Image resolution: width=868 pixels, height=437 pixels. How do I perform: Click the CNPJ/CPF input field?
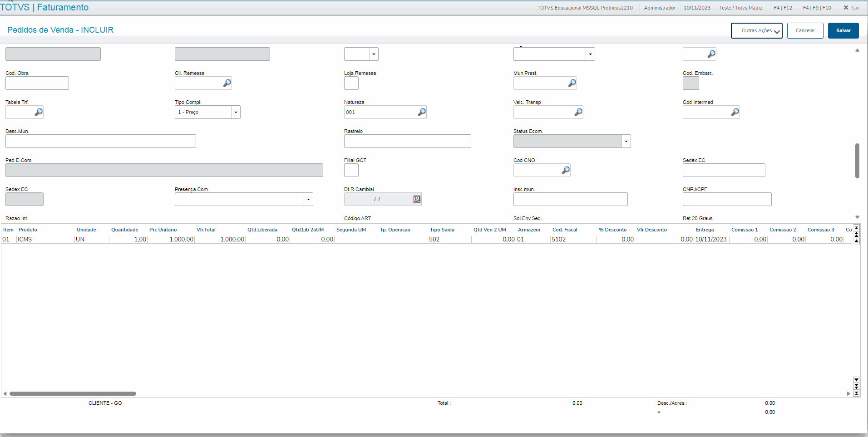pos(727,199)
